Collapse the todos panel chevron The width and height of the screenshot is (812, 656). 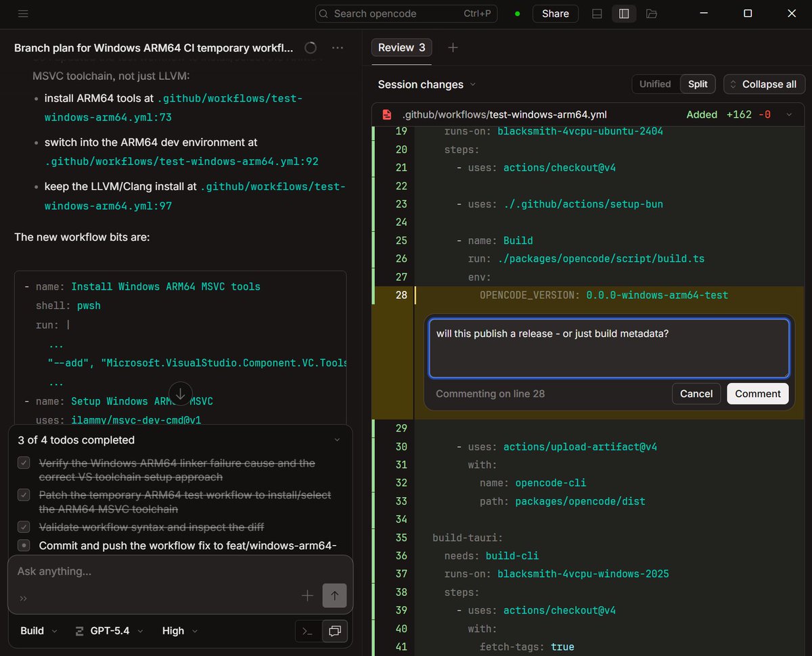[337, 440]
